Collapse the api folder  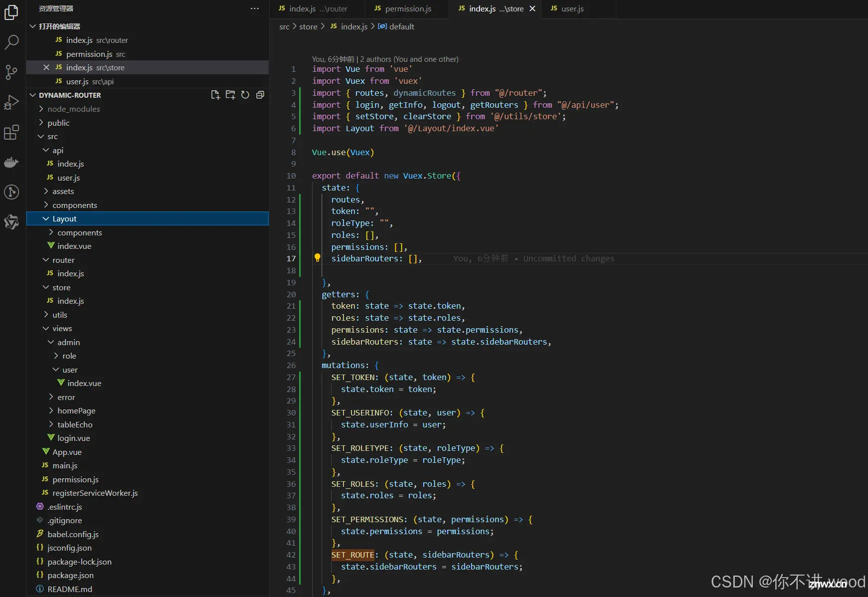coord(148,150)
